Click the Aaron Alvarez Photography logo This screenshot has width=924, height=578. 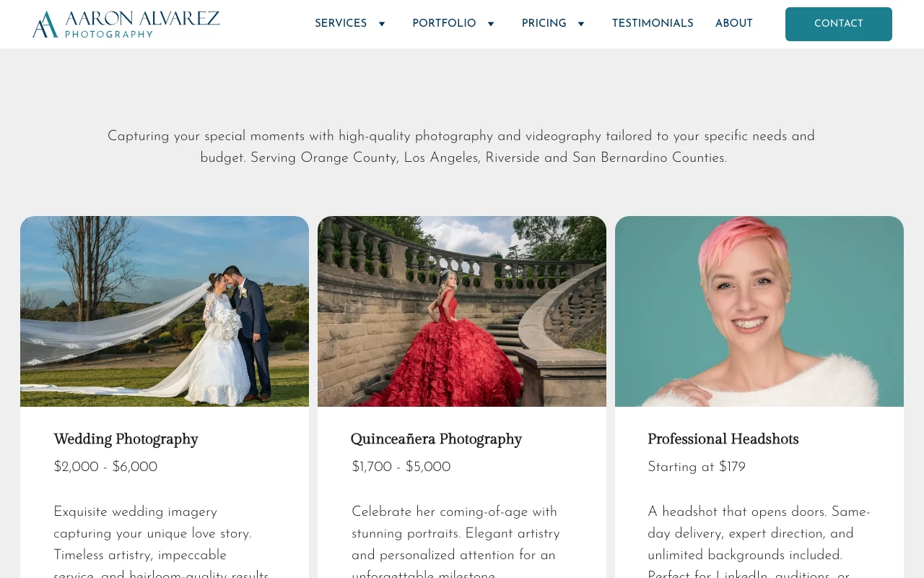[x=126, y=24]
